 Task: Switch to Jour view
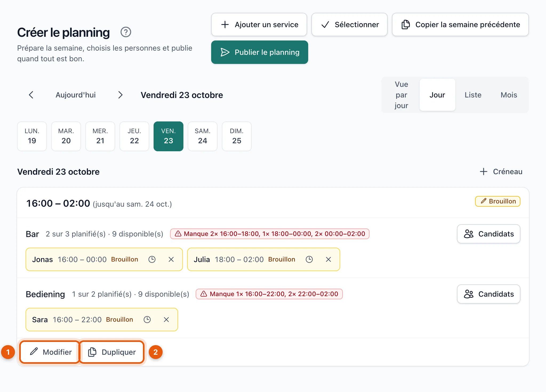coord(437,95)
